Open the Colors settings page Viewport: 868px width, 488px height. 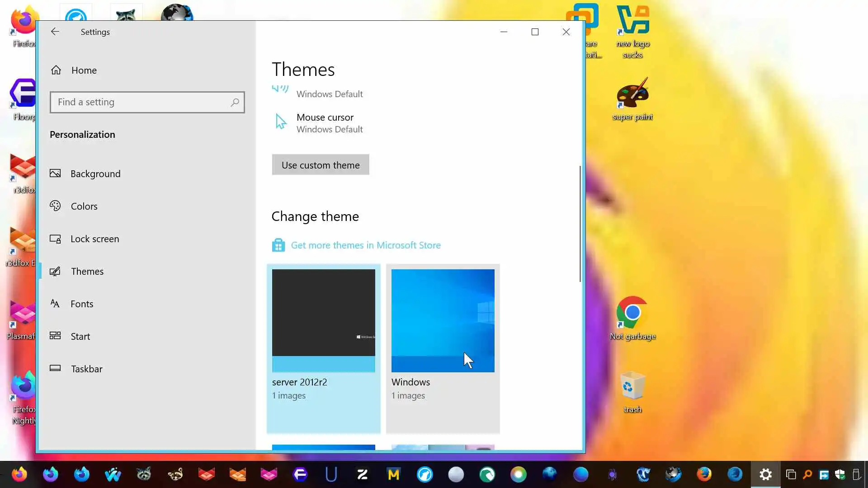tap(84, 206)
